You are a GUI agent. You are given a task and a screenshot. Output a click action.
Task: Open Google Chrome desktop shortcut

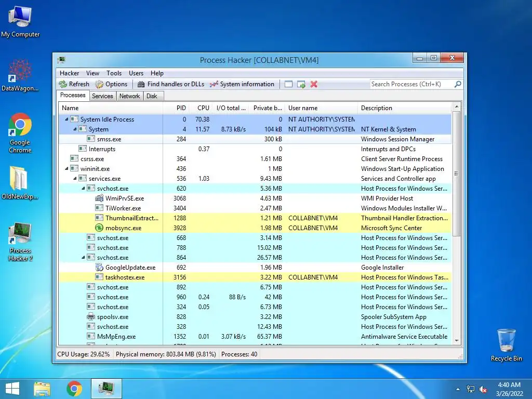pyautogui.click(x=20, y=133)
